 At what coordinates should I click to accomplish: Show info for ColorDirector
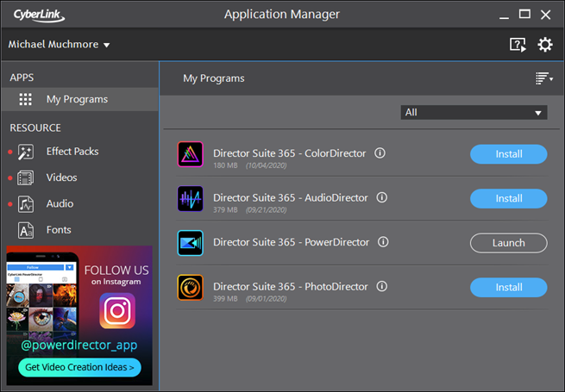[x=380, y=153]
